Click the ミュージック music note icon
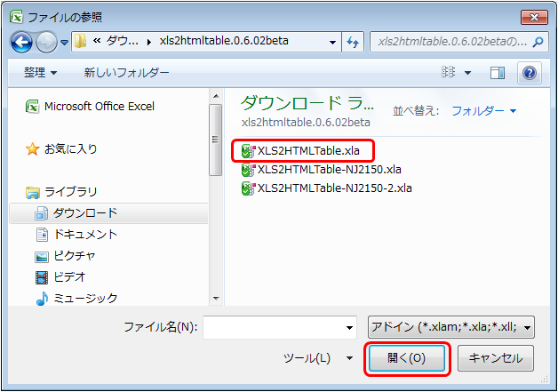558x392 pixels. click(x=42, y=299)
